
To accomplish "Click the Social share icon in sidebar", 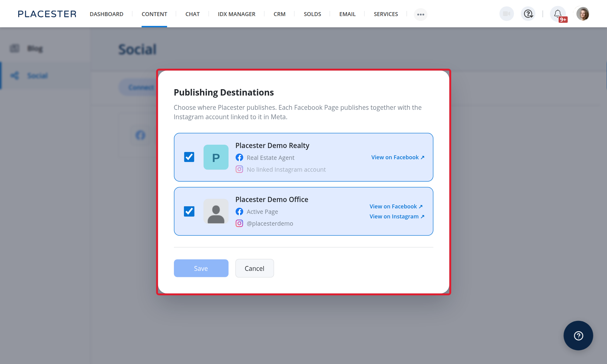I will point(15,76).
